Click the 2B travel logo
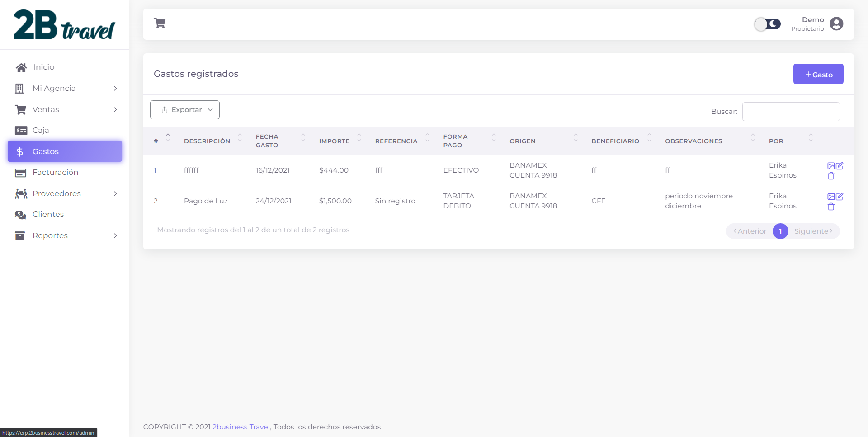868x437 pixels. (64, 25)
